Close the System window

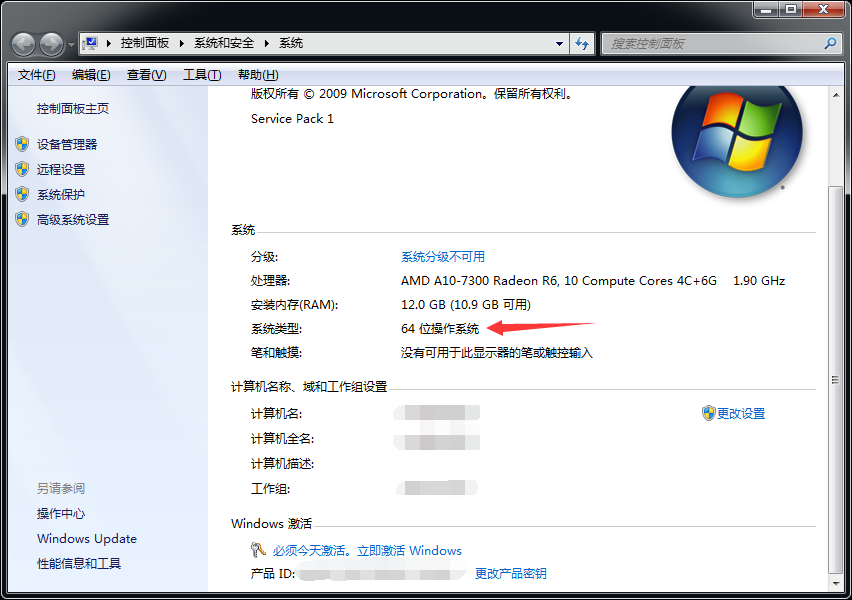click(x=824, y=10)
